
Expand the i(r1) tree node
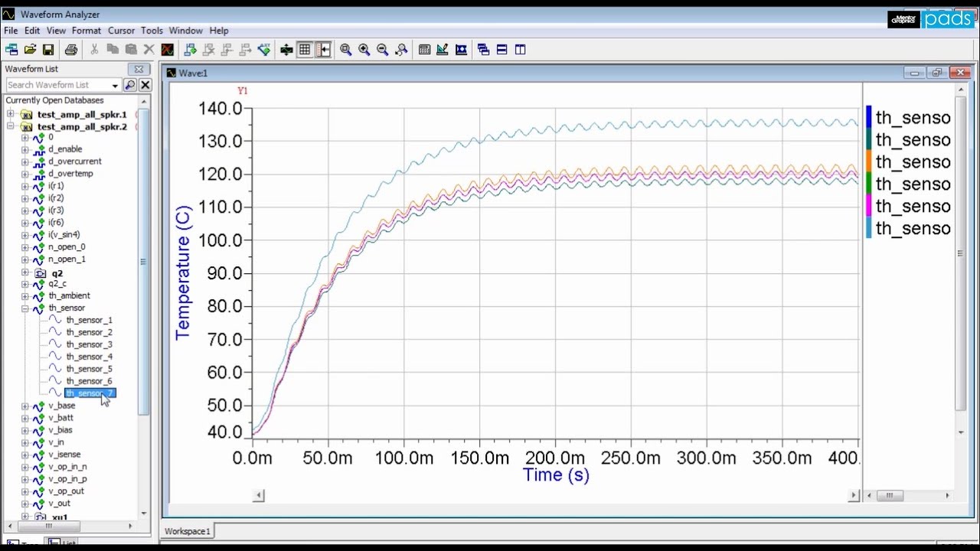point(24,186)
